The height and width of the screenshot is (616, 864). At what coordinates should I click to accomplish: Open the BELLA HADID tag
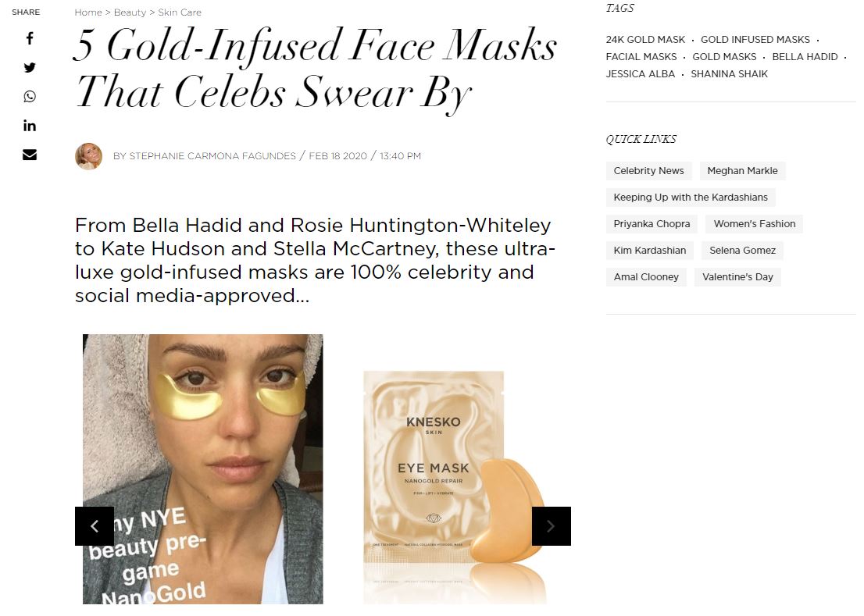[x=805, y=57]
